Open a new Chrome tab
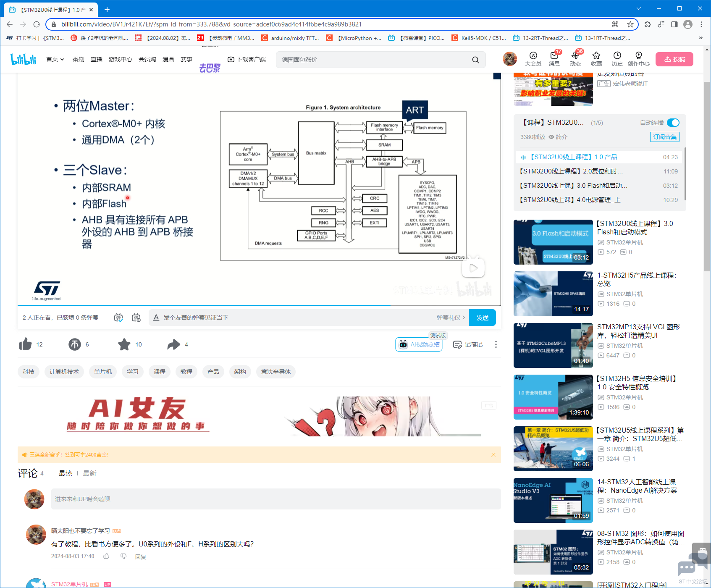 107,9
